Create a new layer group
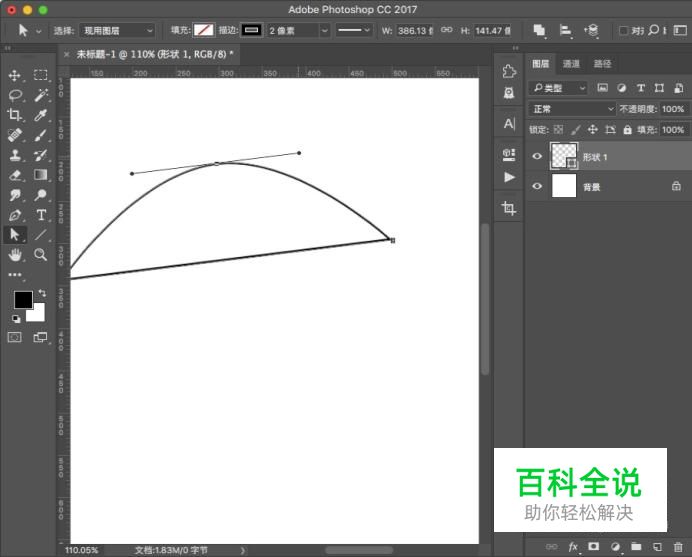692x557 pixels. coord(636,547)
